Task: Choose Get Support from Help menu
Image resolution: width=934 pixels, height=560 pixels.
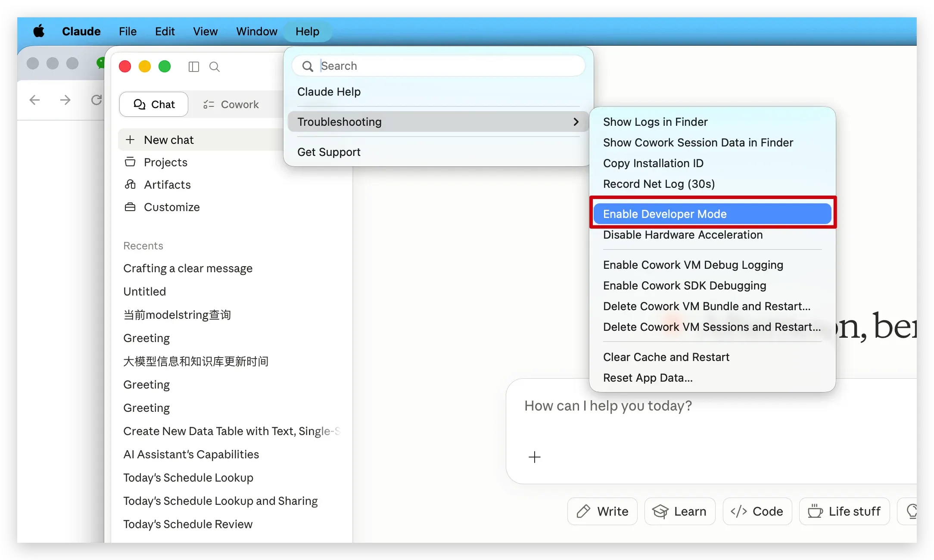Action: (439, 152)
